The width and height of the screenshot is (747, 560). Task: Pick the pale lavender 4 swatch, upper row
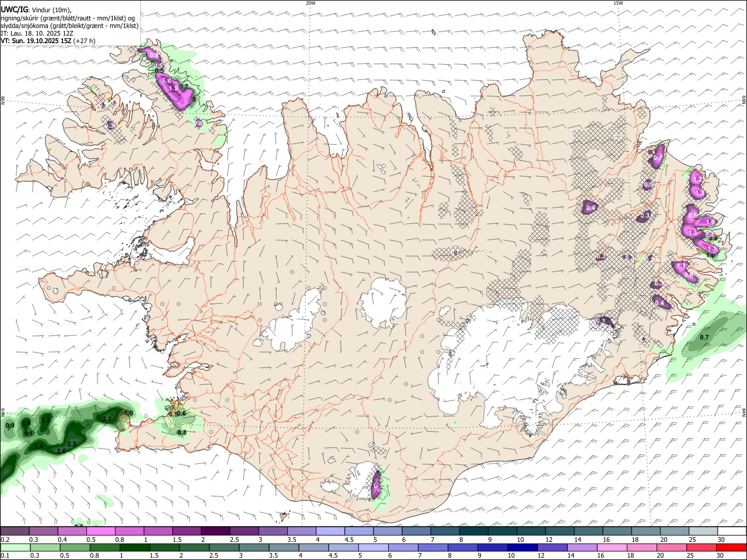point(330,531)
